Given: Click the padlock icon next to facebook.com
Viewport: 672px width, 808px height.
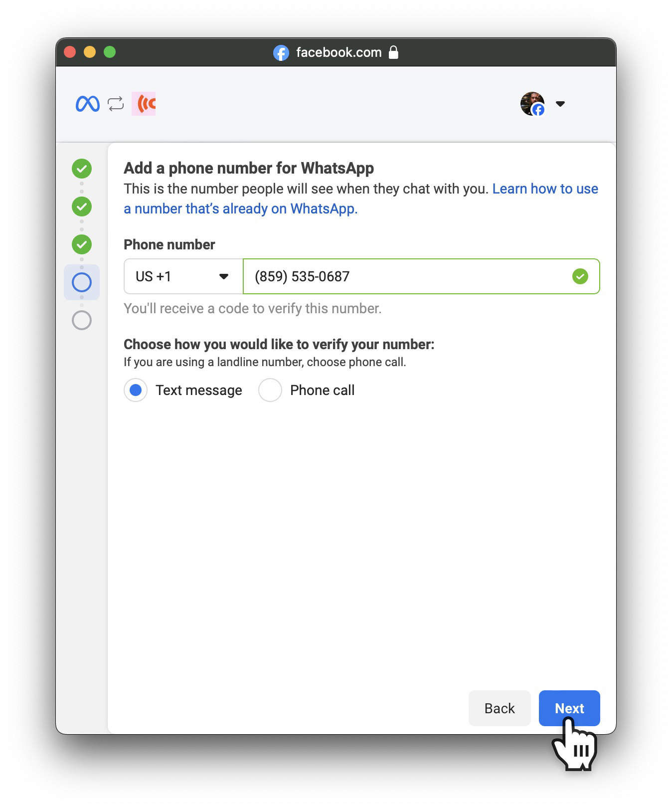Looking at the screenshot, I should point(393,52).
